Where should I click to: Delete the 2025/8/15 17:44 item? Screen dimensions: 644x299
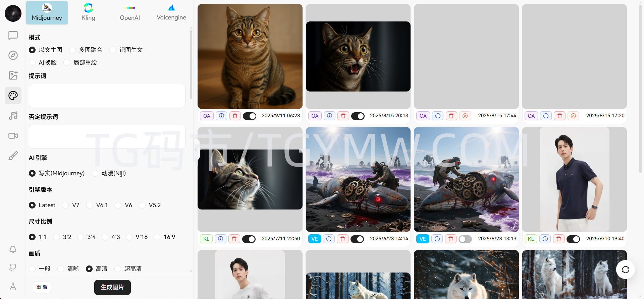451,116
